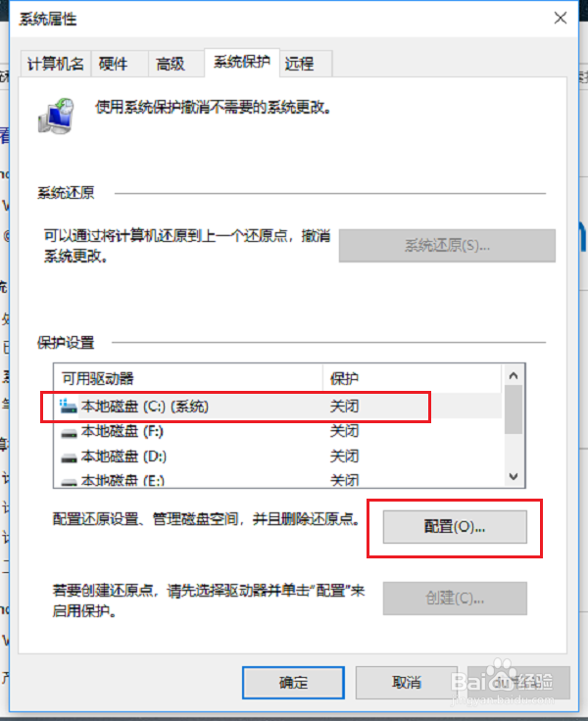Click the F: local disk drive icon
Viewport: 588px width, 721px height.
(x=69, y=433)
